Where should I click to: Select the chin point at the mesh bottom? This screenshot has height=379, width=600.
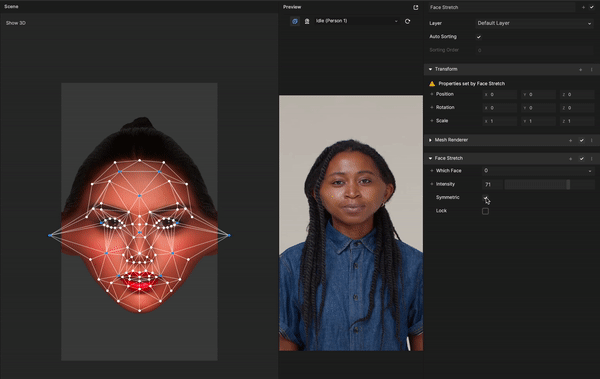[x=140, y=311]
